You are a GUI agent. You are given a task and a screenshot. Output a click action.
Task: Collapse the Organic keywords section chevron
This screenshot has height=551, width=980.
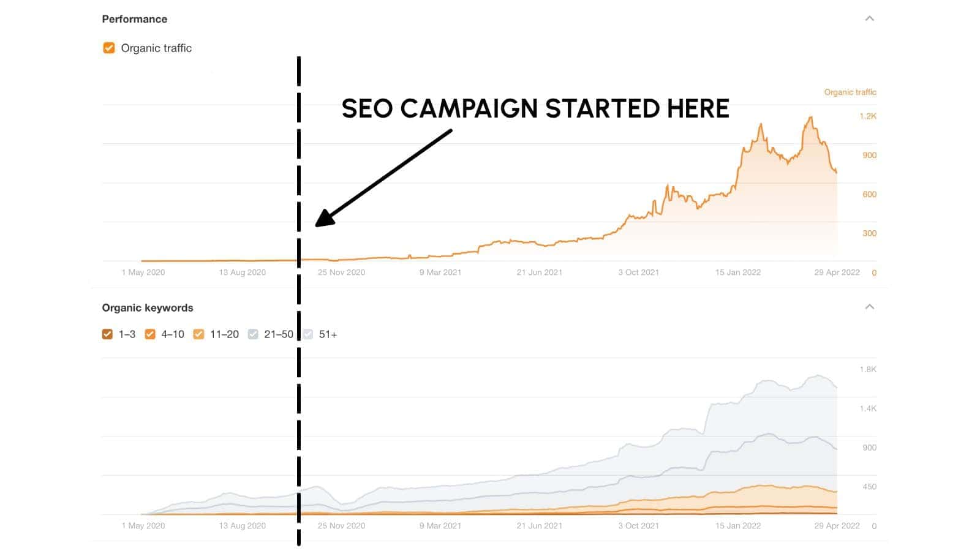point(869,307)
